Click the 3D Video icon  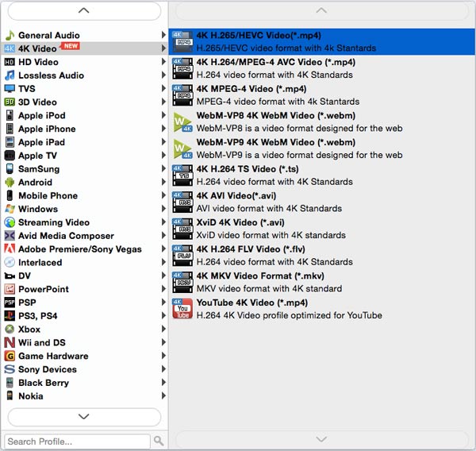(x=10, y=102)
